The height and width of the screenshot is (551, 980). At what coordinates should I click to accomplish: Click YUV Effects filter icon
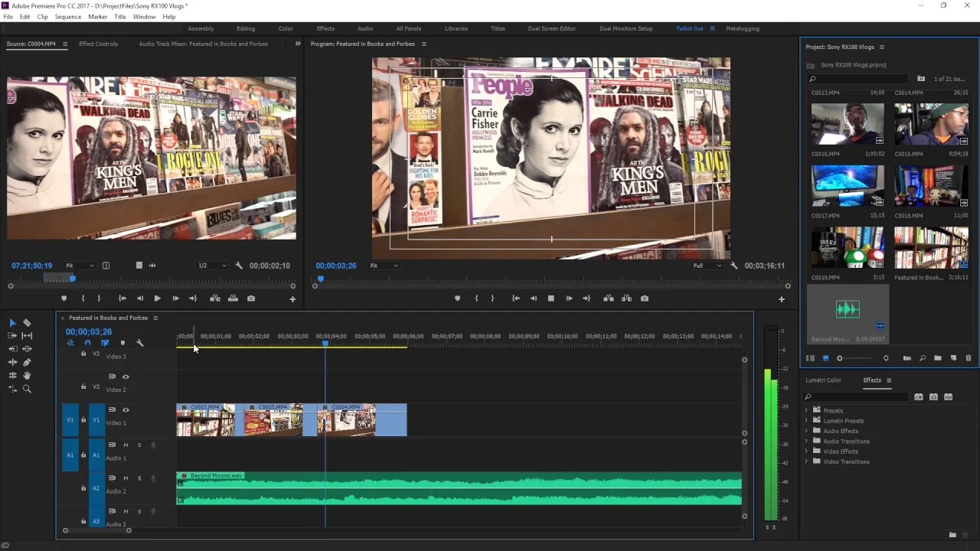click(x=948, y=396)
